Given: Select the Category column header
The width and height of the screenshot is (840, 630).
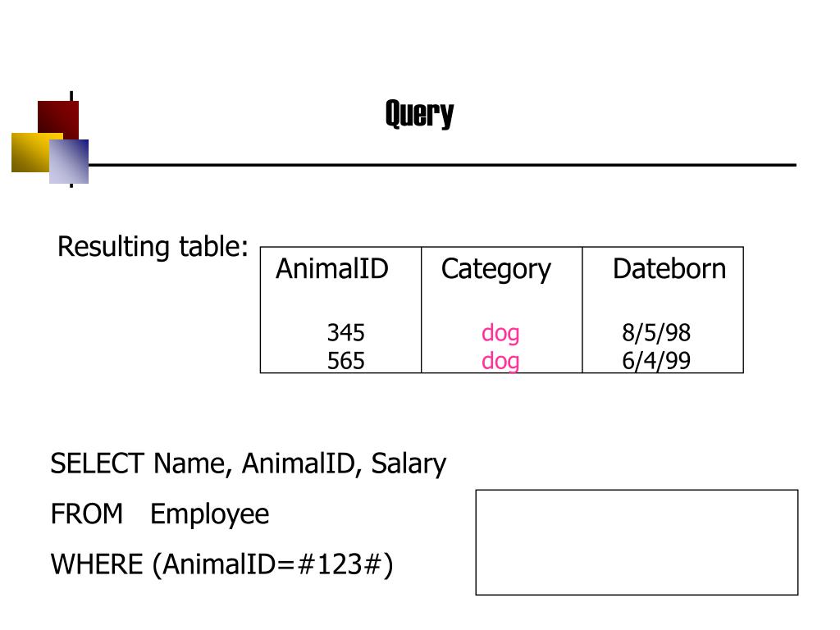Looking at the screenshot, I should tap(496, 270).
